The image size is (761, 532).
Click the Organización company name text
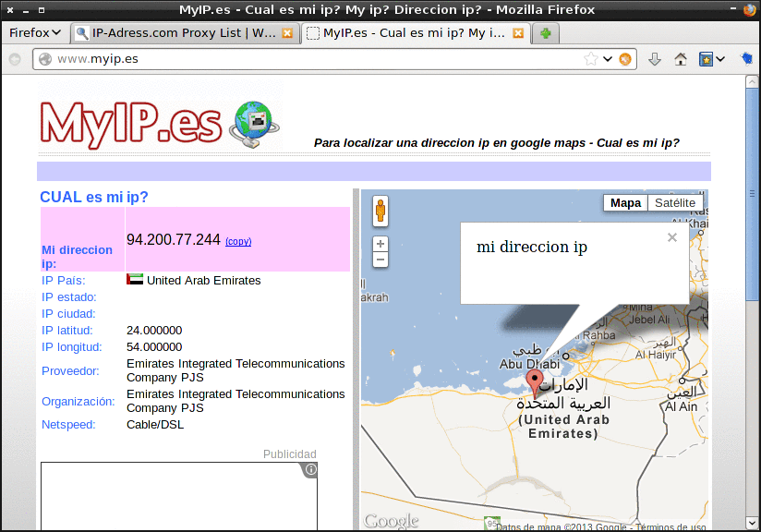236,401
